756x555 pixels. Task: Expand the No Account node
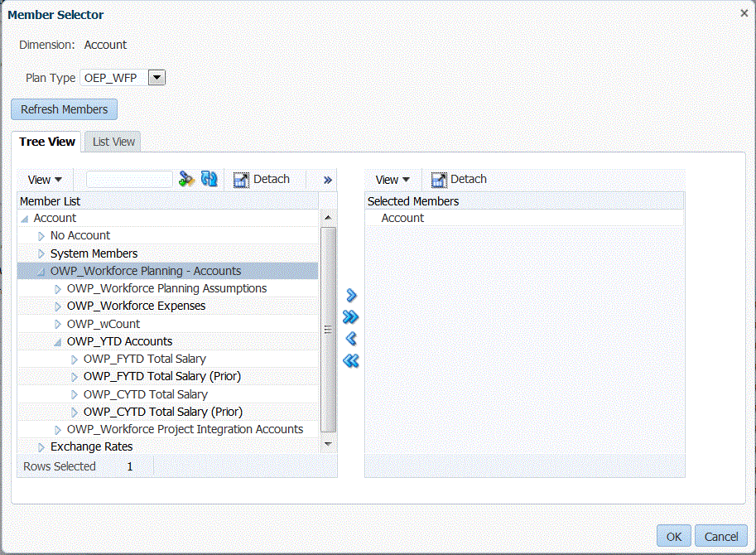click(x=41, y=236)
